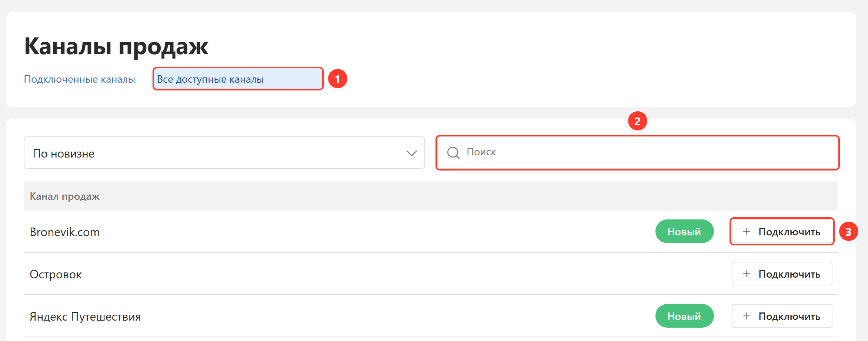Image resolution: width=868 pixels, height=341 pixels.
Task: Click the red annotation marker 3
Action: pos(848,232)
